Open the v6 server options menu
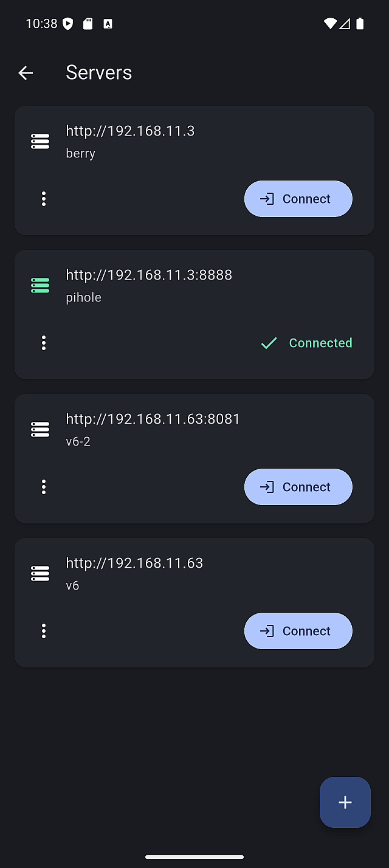The image size is (389, 868). click(44, 631)
